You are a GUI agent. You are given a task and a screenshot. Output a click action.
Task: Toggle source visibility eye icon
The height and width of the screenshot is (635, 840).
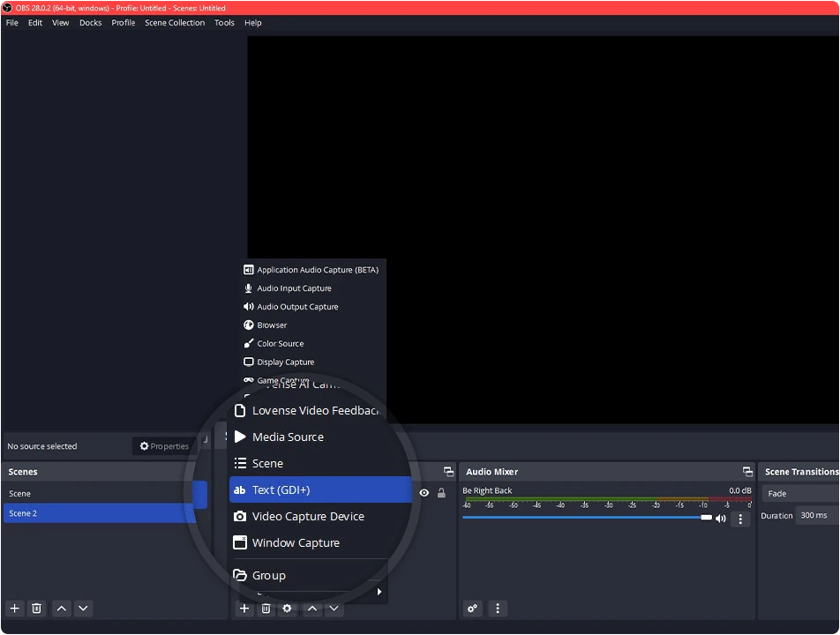tap(424, 493)
